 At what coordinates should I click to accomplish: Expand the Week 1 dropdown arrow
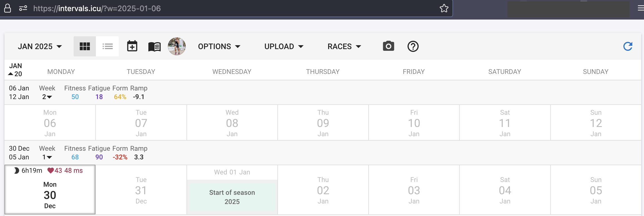pyautogui.click(x=49, y=157)
